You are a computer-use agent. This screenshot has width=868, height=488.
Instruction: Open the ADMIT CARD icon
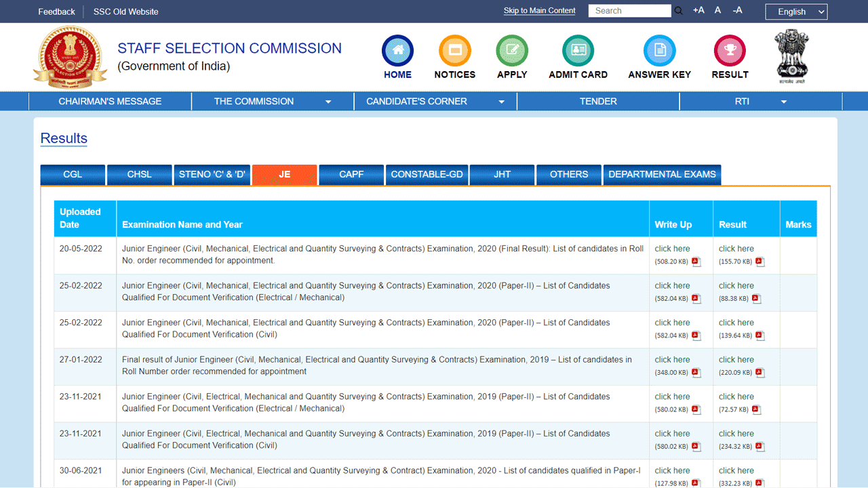tap(578, 51)
